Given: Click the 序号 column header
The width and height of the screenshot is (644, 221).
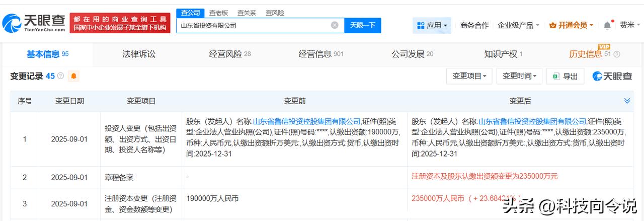Looking at the screenshot, I should pos(25,101).
